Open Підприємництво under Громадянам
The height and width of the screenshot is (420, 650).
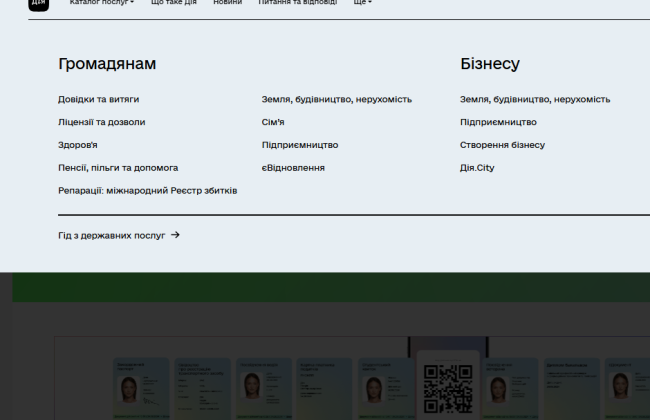click(300, 145)
